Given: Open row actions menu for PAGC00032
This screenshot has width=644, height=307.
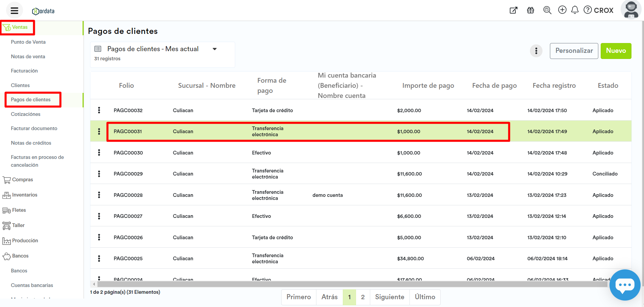Looking at the screenshot, I should pyautogui.click(x=99, y=110).
